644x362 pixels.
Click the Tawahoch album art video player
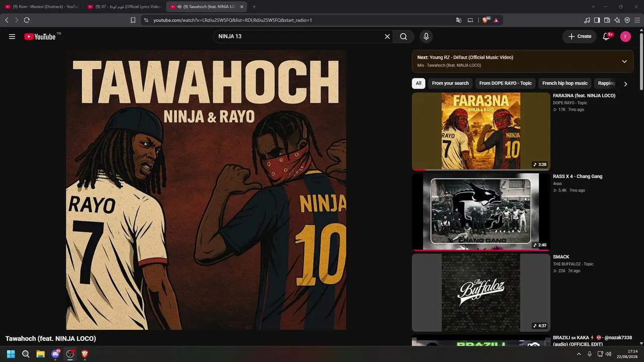[206, 190]
